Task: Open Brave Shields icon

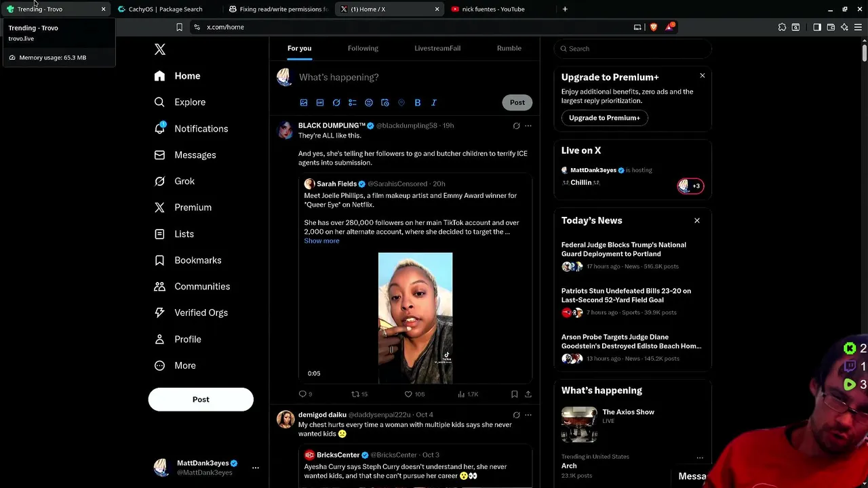Action: point(654,27)
